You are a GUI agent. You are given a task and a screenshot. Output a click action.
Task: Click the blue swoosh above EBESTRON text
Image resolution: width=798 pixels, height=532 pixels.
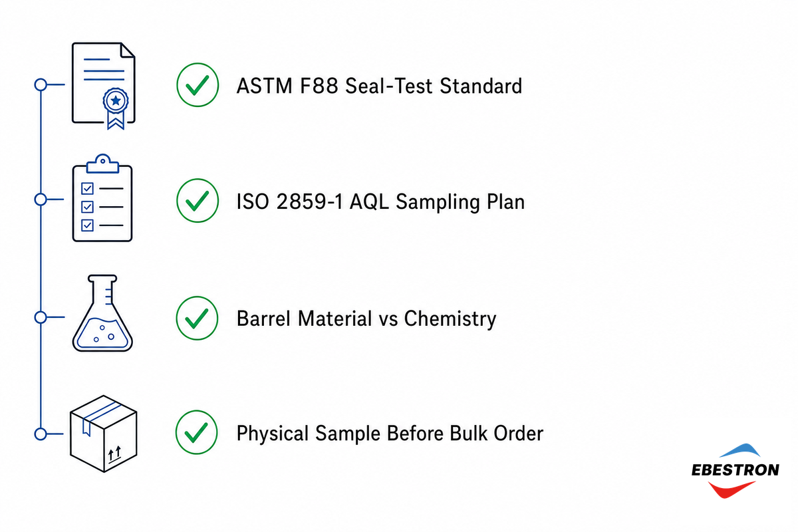pyautogui.click(x=735, y=452)
